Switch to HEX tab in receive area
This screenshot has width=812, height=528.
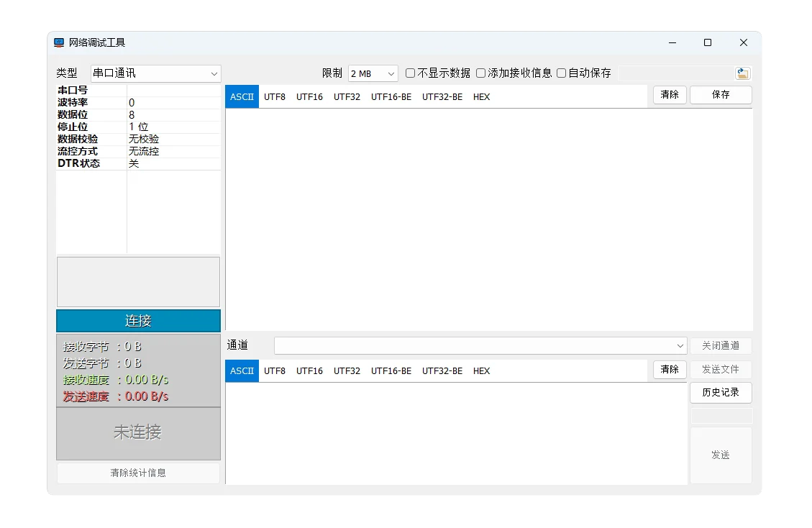tap(482, 97)
